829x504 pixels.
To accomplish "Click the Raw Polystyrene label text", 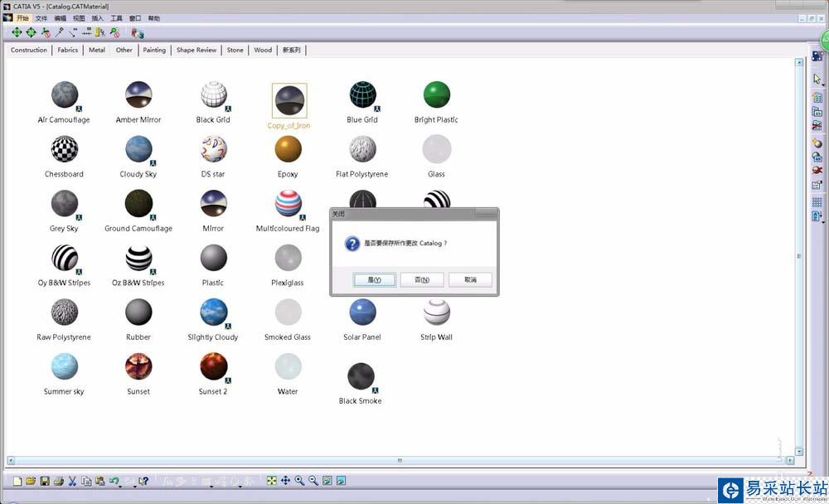I will (64, 337).
